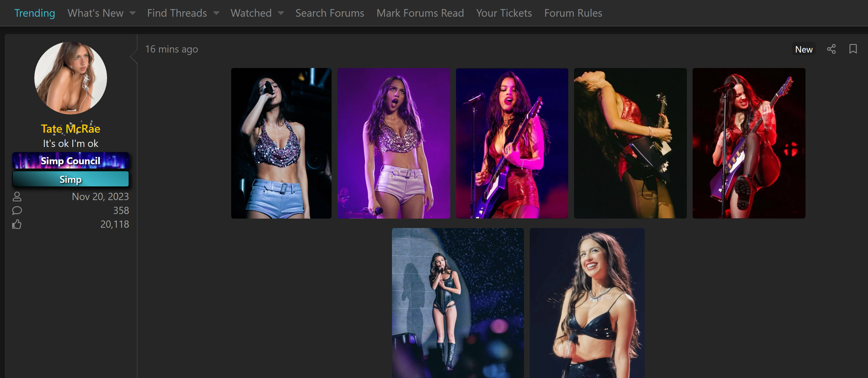Click the message count speech bubble icon

[x=17, y=210]
